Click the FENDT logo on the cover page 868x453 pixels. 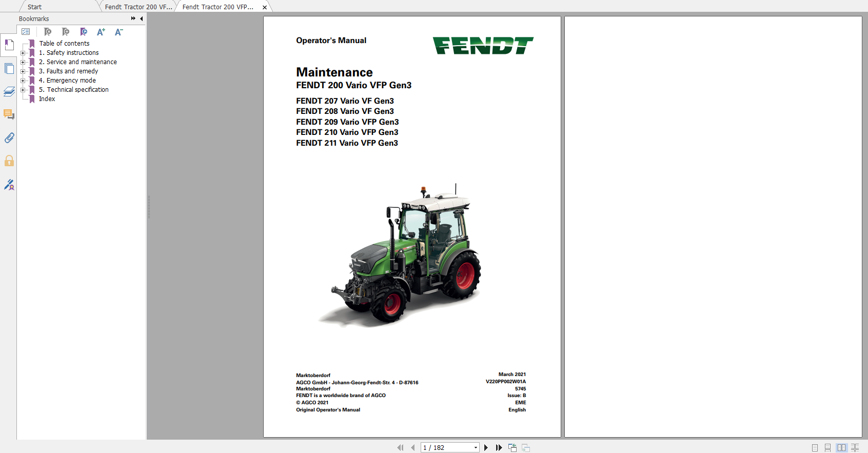tap(483, 46)
